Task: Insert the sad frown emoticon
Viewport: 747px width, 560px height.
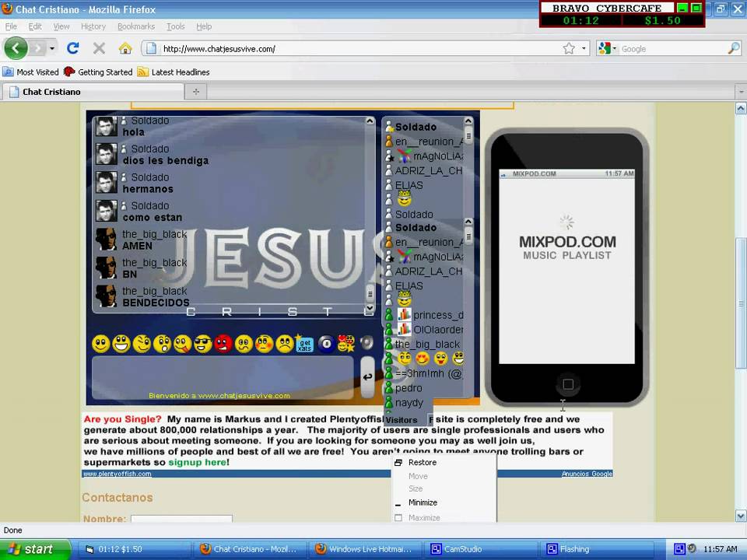Action: click(x=285, y=343)
